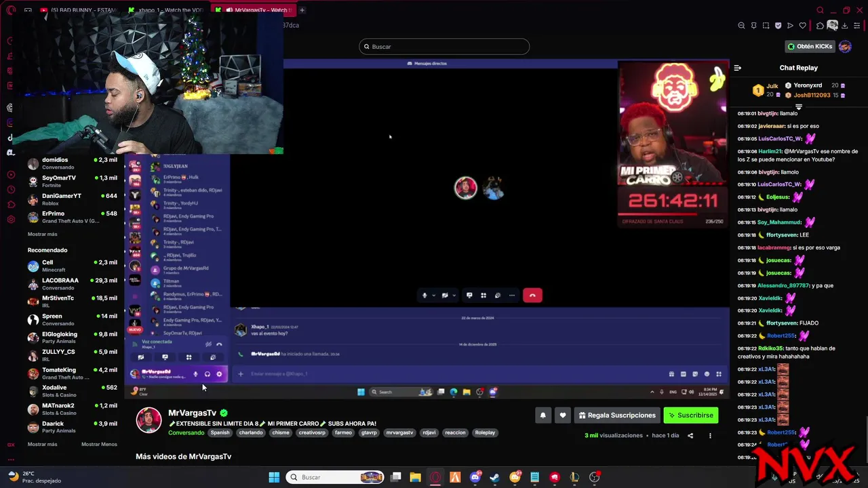Screen dimensions: 868x488
Task: Click the weather widget showing 26°C
Action: pyautogui.click(x=34, y=477)
